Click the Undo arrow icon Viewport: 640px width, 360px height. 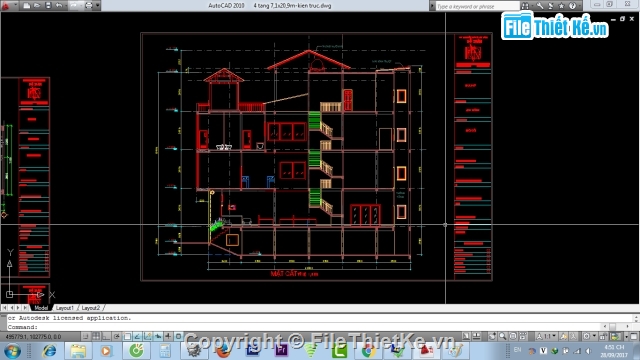pos(59,6)
